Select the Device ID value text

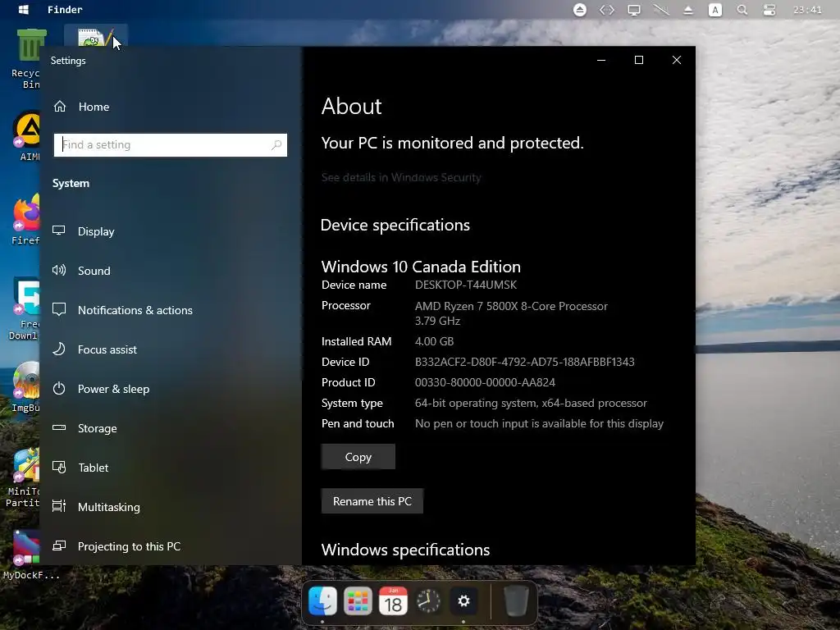click(x=524, y=362)
